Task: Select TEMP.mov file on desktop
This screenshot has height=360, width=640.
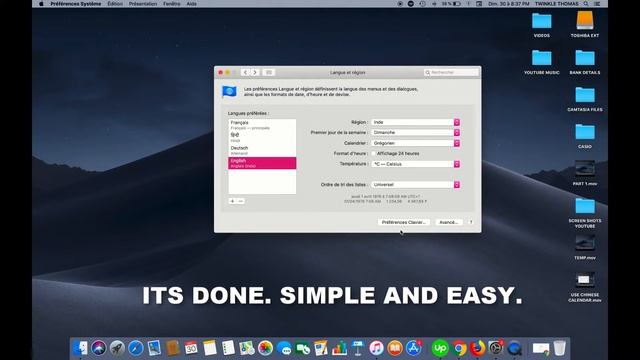Action: (x=584, y=242)
